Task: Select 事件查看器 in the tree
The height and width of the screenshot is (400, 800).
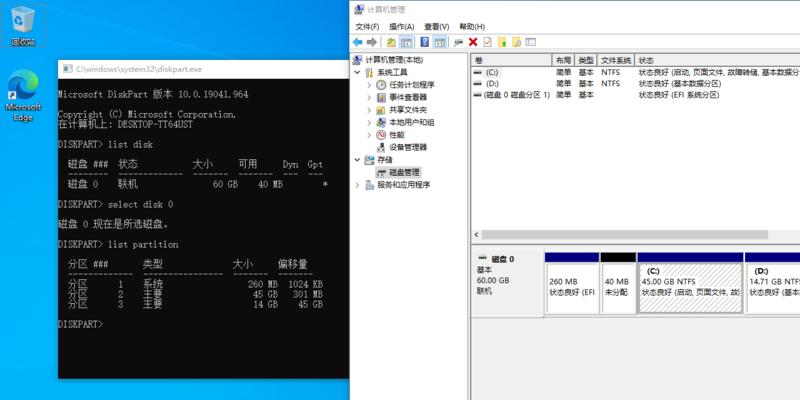Action: click(408, 97)
